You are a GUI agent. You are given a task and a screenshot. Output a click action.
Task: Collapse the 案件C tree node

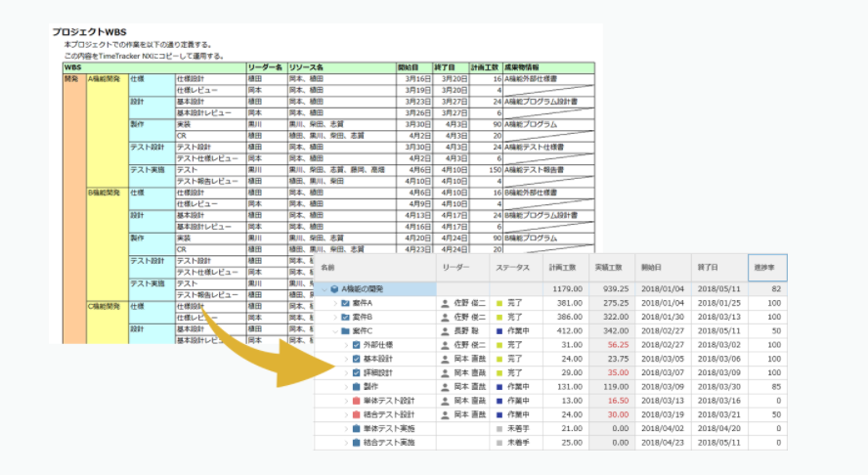click(x=335, y=331)
